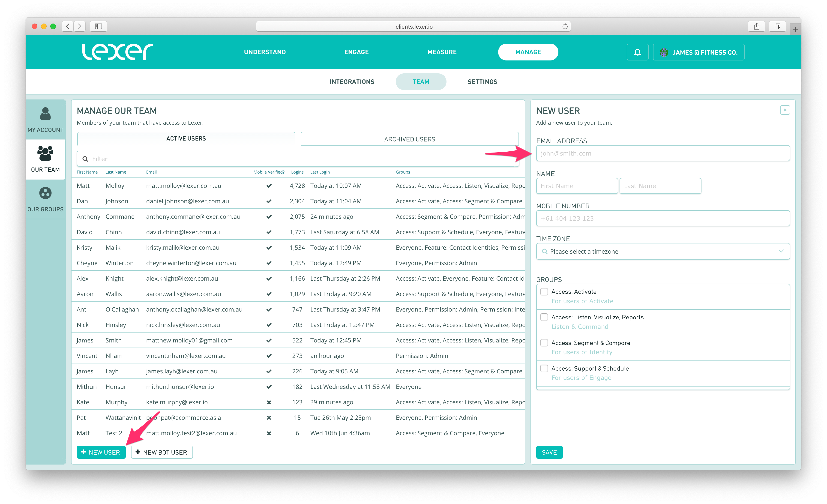
Task: Click the Safari share icon
Action: click(756, 26)
